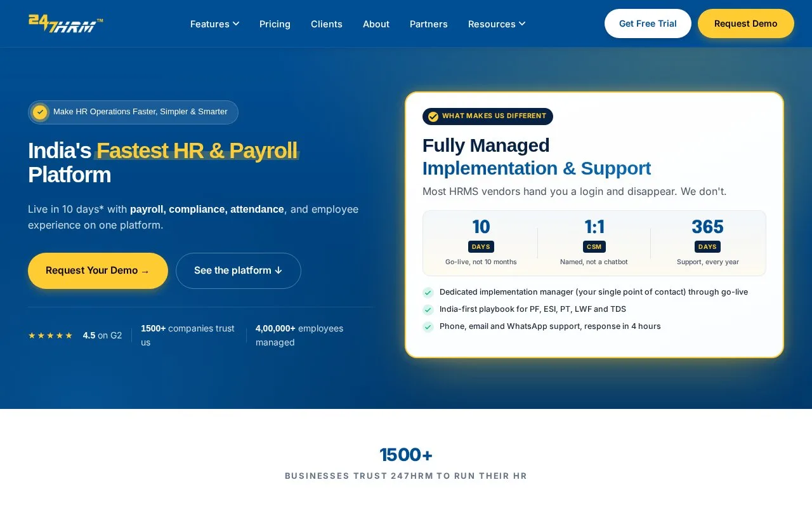Navigate to the Partners page
The width and height of the screenshot is (812, 508).
pos(429,24)
